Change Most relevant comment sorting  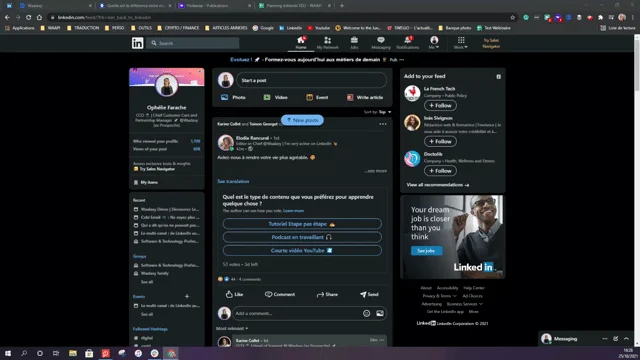(232, 328)
